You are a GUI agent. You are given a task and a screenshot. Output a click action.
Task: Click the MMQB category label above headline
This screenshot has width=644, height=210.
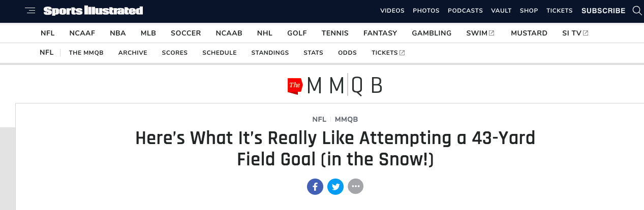(346, 120)
